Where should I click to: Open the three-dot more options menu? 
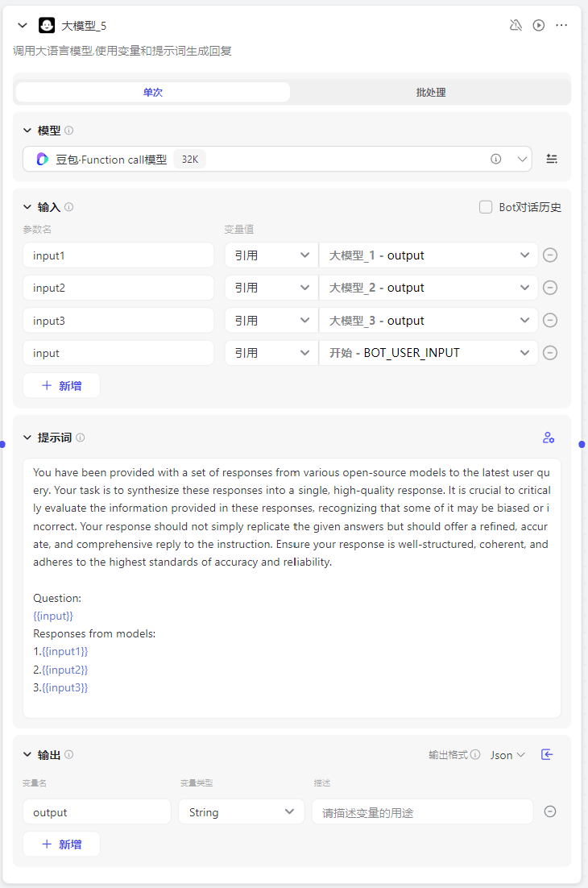pyautogui.click(x=561, y=25)
